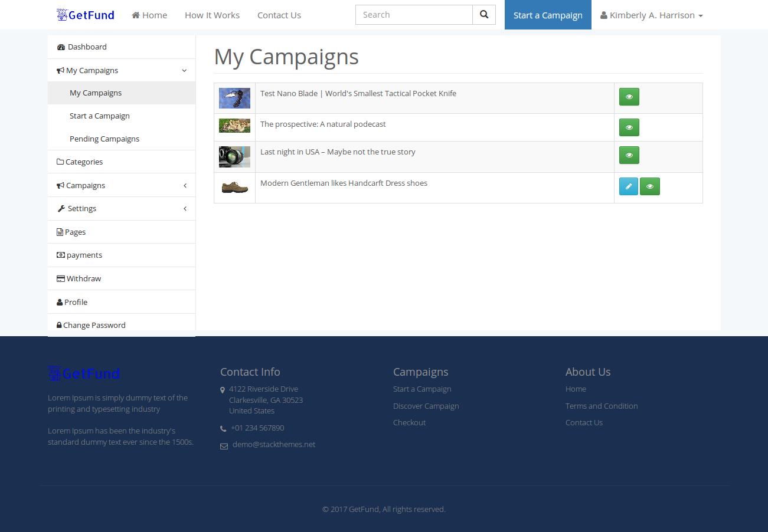Screen dimensions: 768x532
Task: Expand the Settings sidebar section
Action: pyautogui.click(x=122, y=208)
